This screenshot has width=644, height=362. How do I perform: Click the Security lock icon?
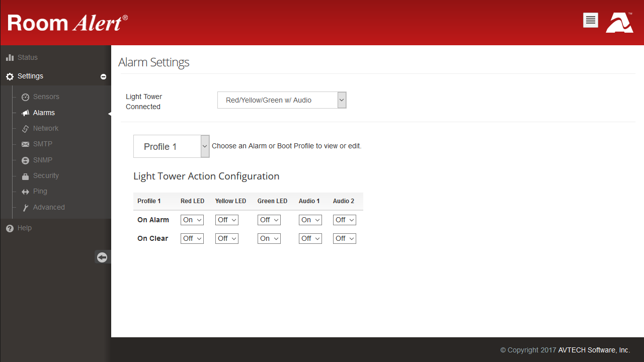(x=25, y=176)
